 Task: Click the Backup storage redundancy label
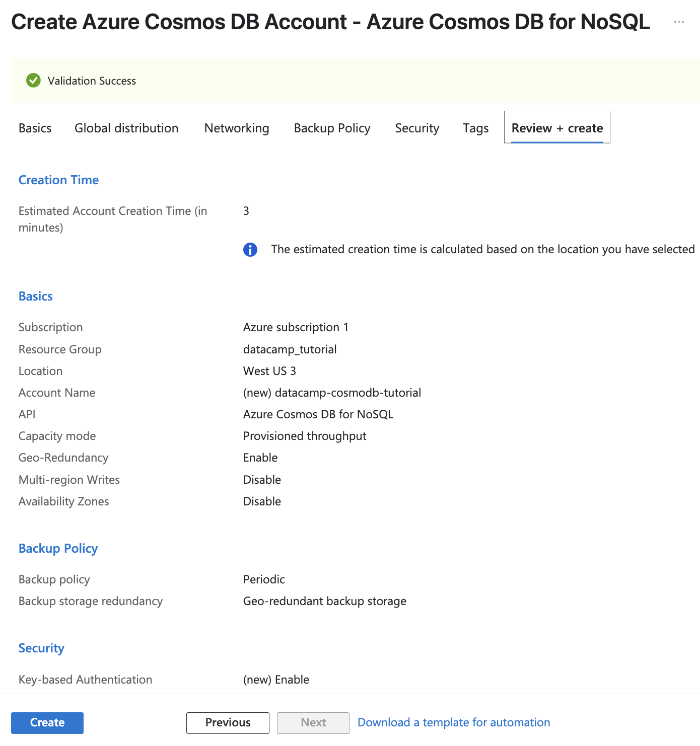[91, 602]
